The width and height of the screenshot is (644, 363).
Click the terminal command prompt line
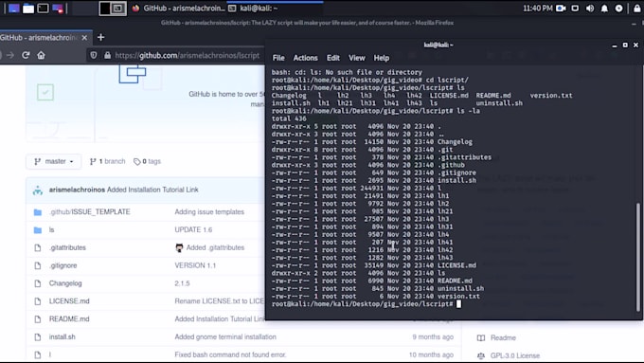coord(366,304)
